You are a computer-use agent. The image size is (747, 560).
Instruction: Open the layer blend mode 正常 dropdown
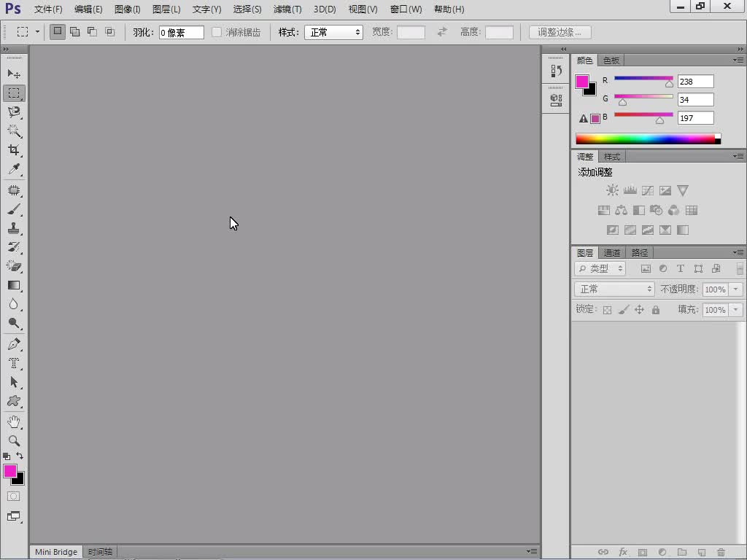[x=614, y=289]
